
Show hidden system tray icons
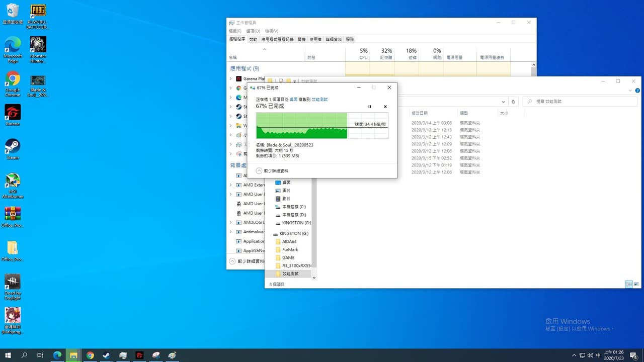click(x=574, y=355)
